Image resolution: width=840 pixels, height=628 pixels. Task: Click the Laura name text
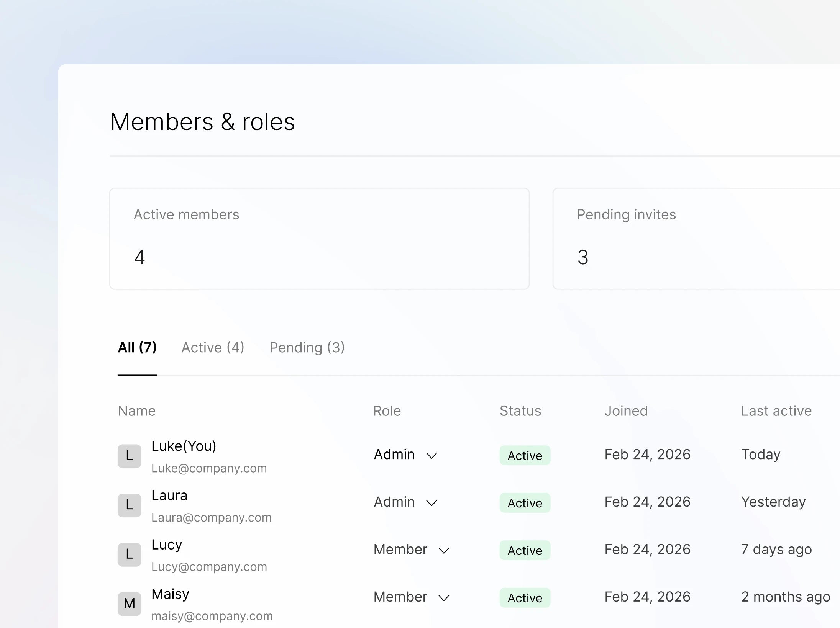(169, 496)
